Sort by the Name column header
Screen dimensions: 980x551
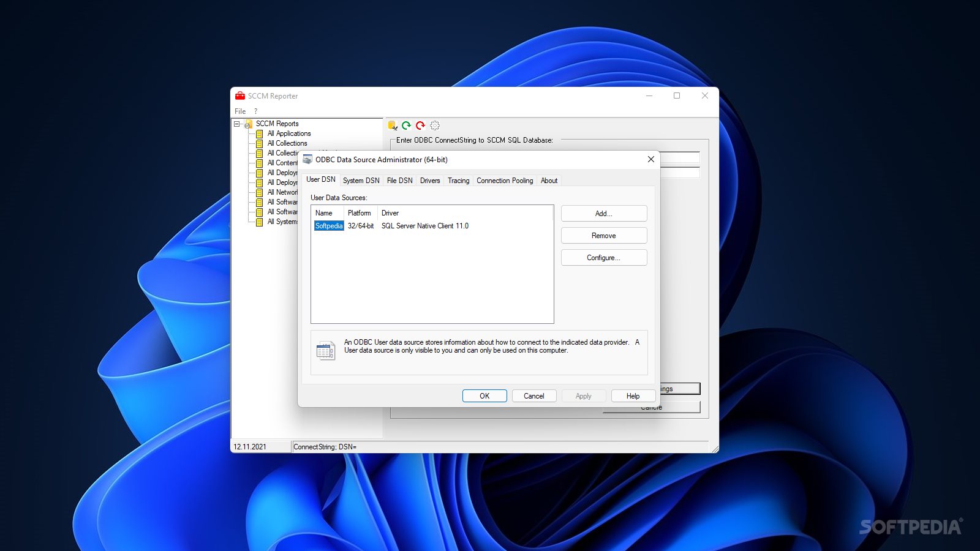click(x=328, y=213)
